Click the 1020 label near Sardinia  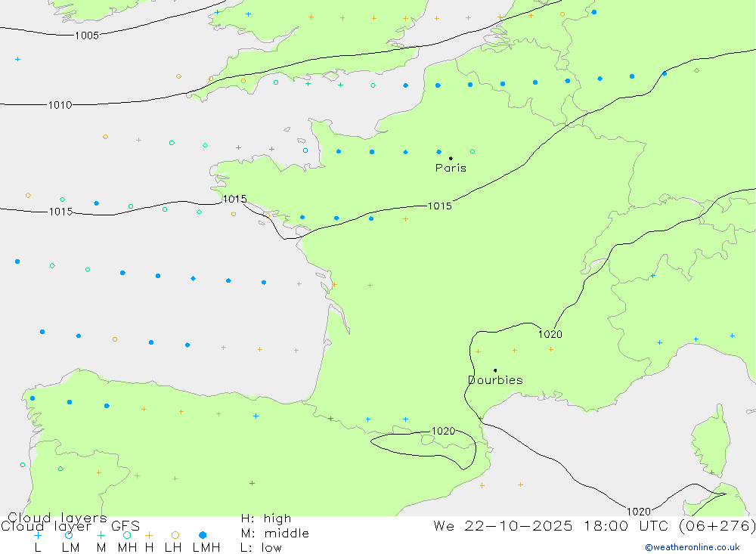tap(638, 512)
